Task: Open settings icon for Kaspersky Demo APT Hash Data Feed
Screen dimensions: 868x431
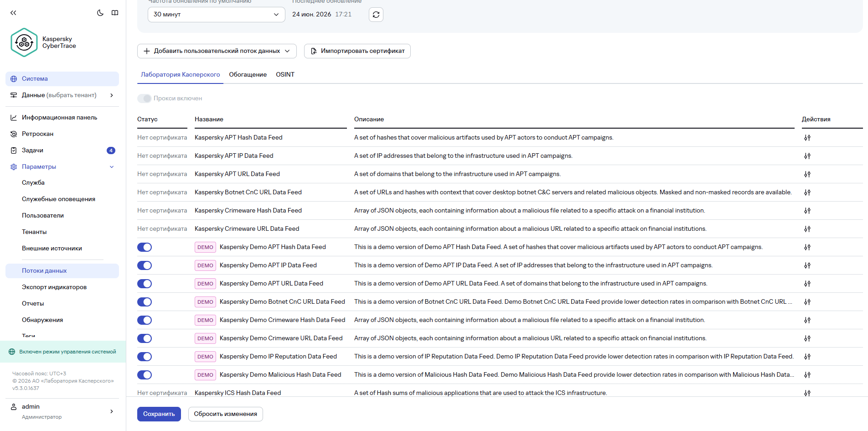Action: click(807, 247)
